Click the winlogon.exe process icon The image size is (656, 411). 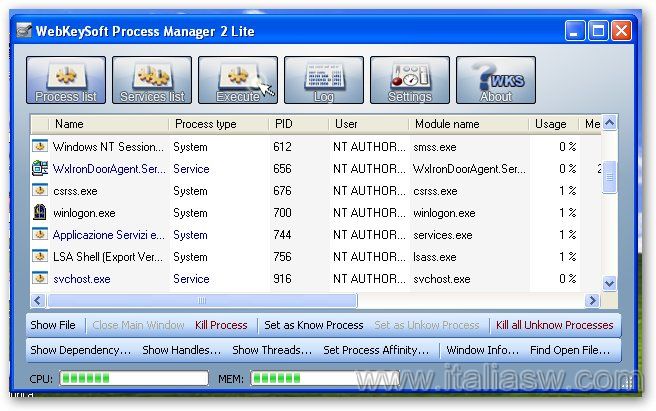[x=40, y=212]
